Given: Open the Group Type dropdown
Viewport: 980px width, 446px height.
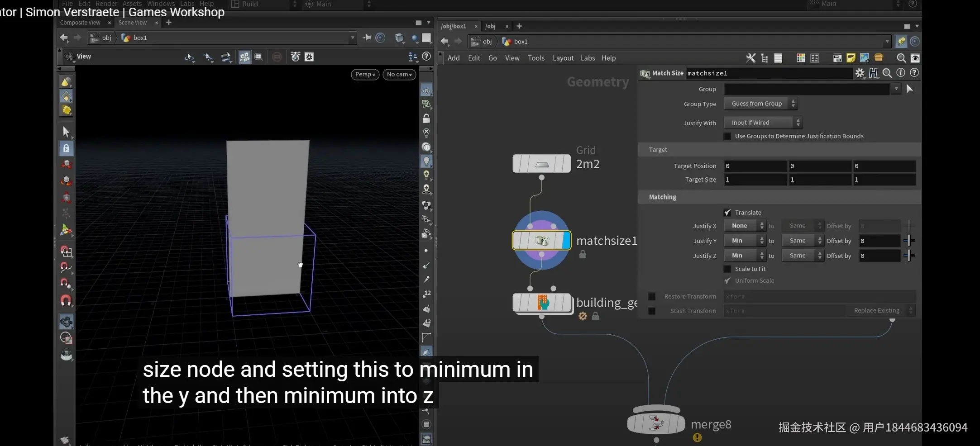Looking at the screenshot, I should pyautogui.click(x=761, y=104).
